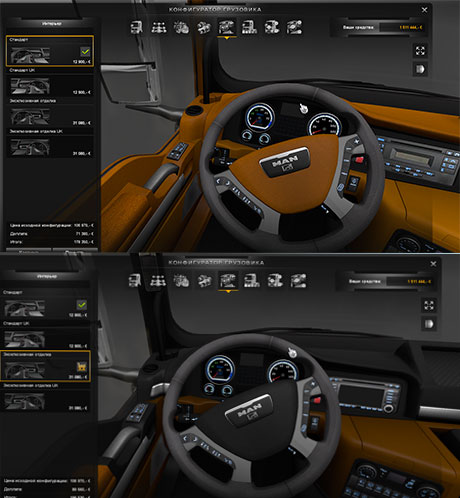Toggle the lights icon in bottom screen

(x=429, y=324)
